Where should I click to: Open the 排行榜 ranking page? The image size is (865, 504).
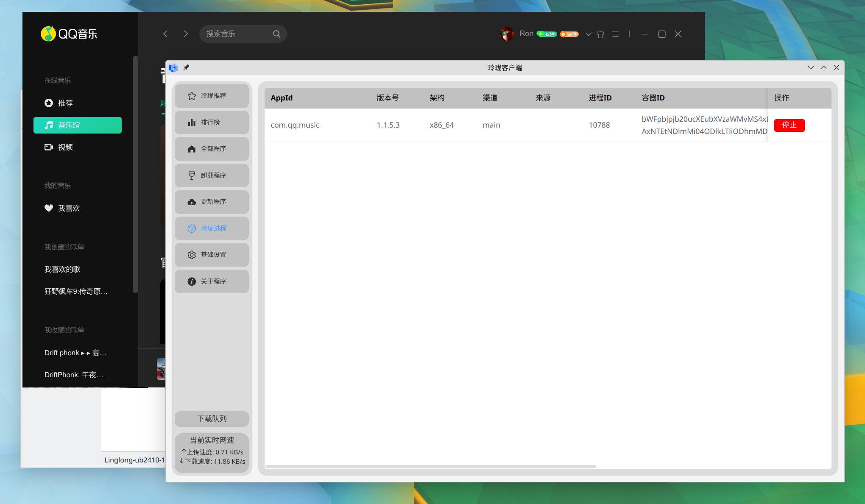(212, 123)
